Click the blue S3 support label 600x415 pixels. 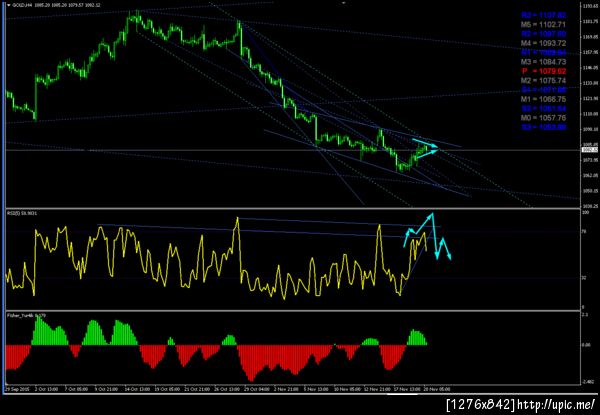tap(543, 127)
